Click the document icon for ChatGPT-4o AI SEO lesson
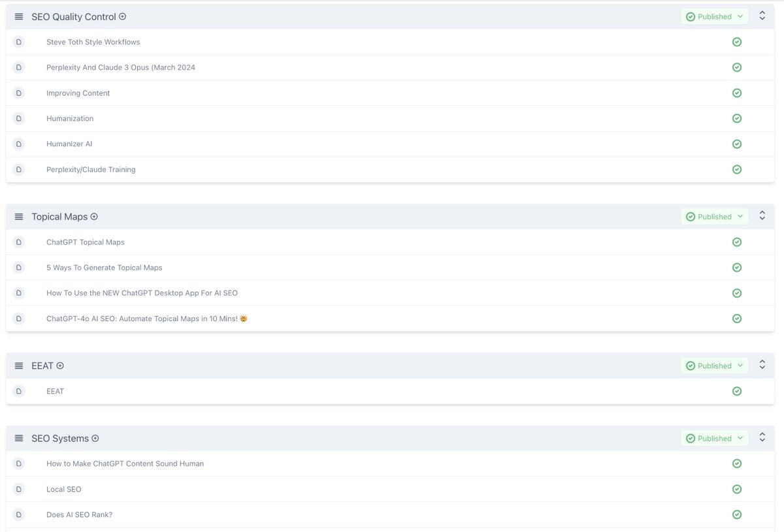The image size is (784, 532). pyautogui.click(x=18, y=319)
